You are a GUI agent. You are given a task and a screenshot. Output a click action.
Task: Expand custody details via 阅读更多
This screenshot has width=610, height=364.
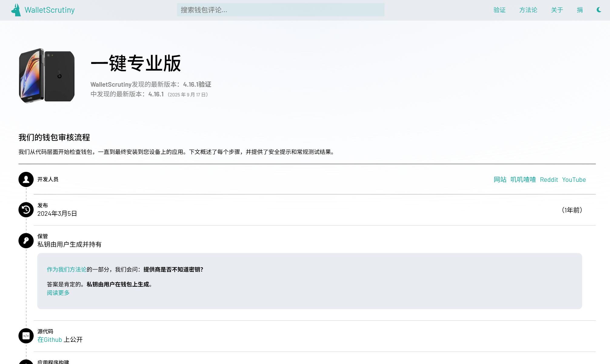[x=58, y=293]
